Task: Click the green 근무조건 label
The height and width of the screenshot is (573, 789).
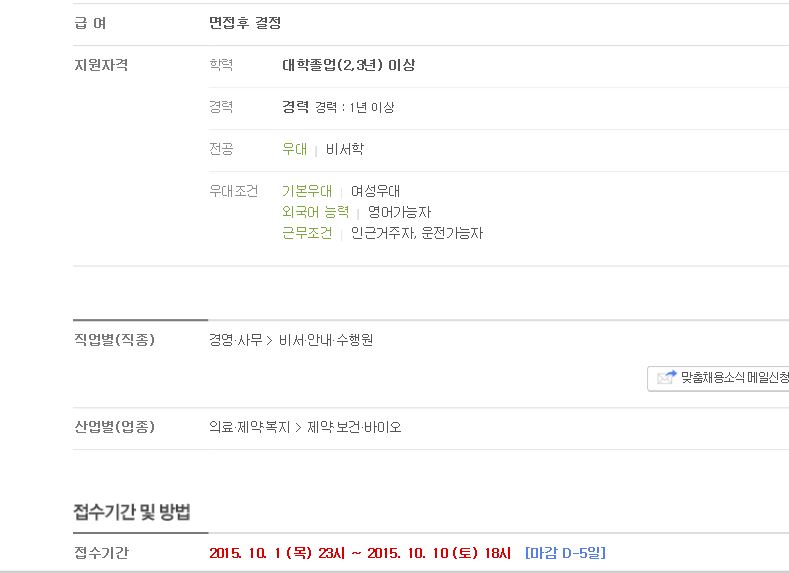Action: pos(307,233)
